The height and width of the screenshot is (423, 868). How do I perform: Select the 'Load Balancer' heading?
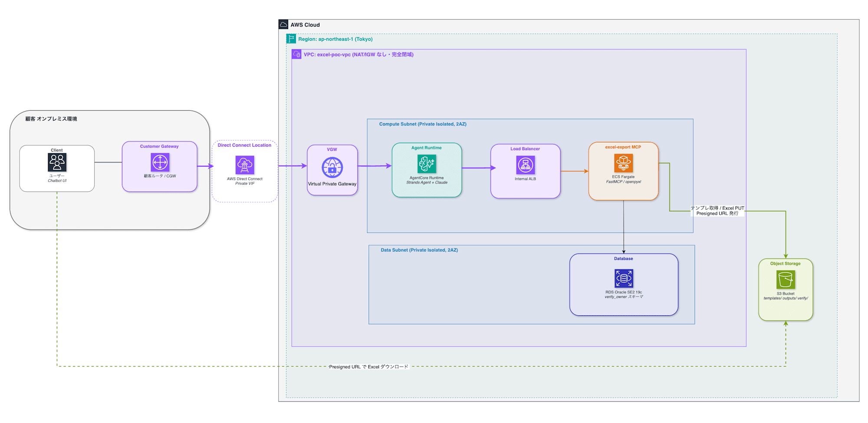point(525,149)
